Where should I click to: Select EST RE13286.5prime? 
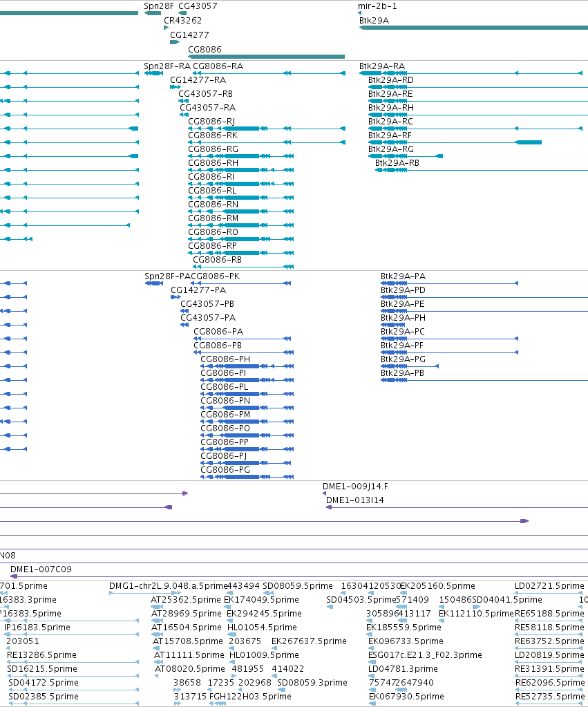[x=41, y=654]
